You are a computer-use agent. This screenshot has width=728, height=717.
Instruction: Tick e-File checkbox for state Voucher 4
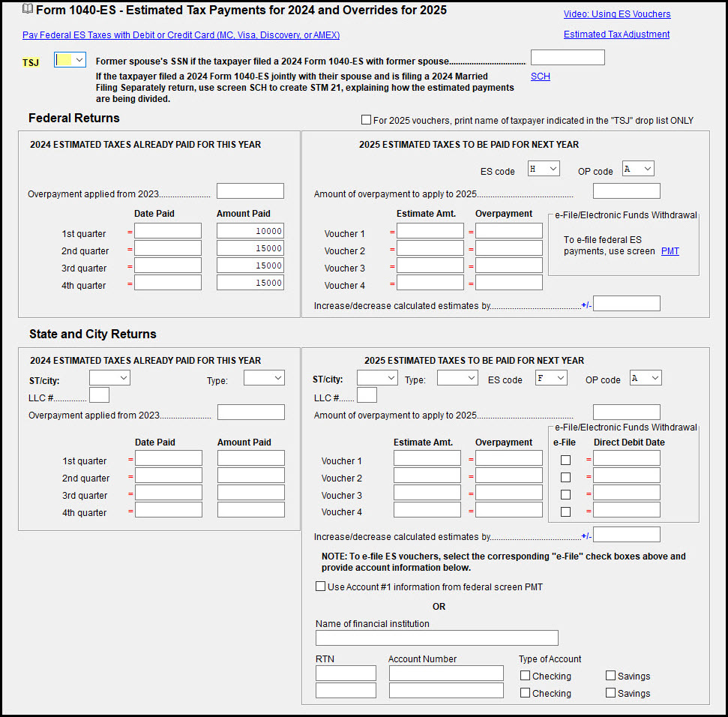(565, 511)
